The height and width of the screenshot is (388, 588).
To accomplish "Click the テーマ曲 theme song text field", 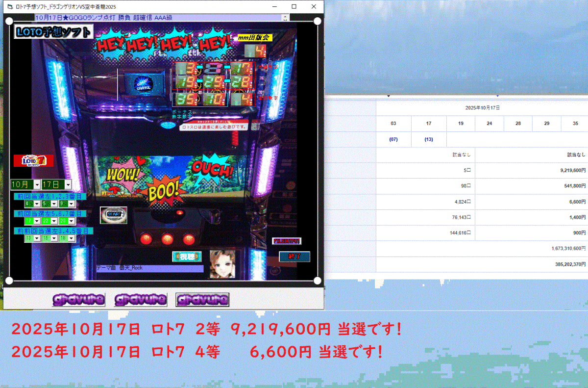I will tap(149, 268).
